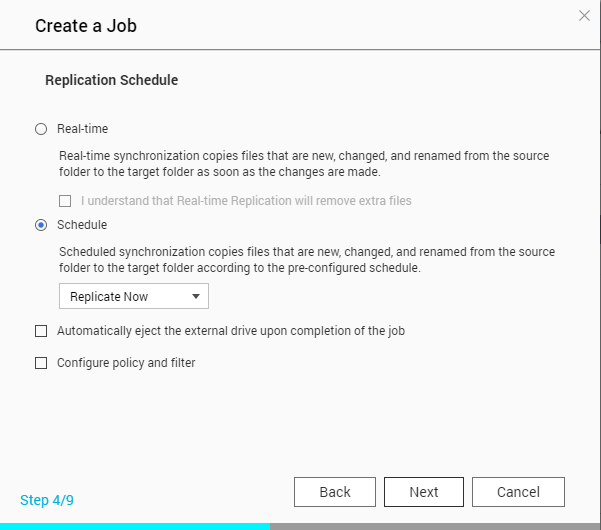Image resolution: width=601 pixels, height=530 pixels.
Task: Click the Schedule option label
Action: [82, 225]
